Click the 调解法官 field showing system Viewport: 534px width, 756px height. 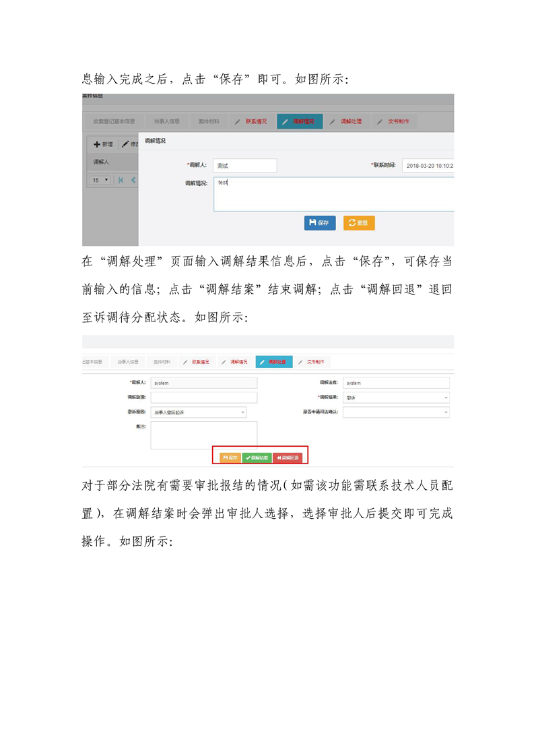pos(396,383)
